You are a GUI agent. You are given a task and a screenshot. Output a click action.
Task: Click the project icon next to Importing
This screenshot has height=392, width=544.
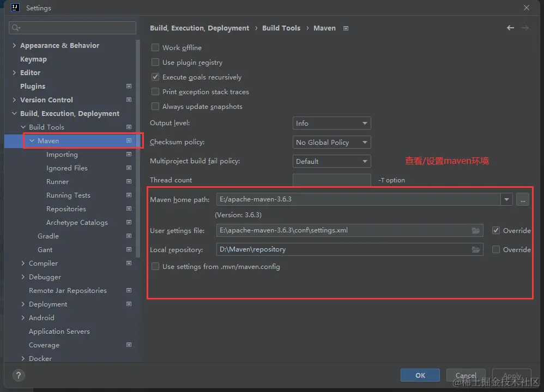[129, 154]
